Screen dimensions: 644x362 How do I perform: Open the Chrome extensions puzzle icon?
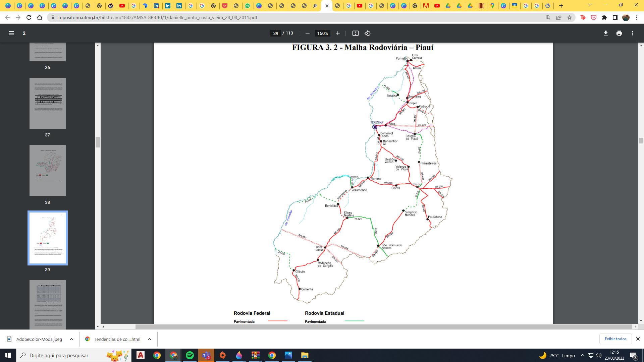[x=604, y=17]
